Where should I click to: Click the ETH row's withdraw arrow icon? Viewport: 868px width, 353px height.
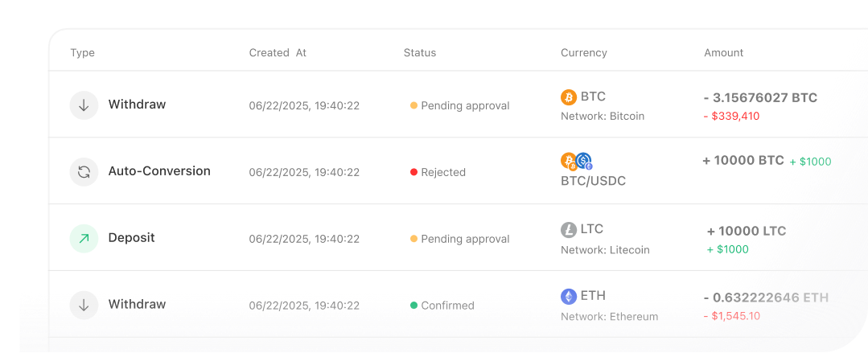(x=84, y=306)
